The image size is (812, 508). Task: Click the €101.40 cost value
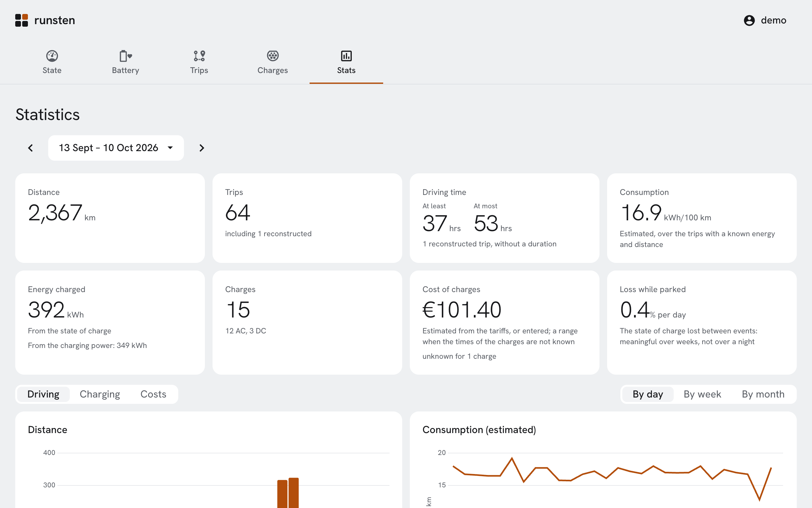462,310
